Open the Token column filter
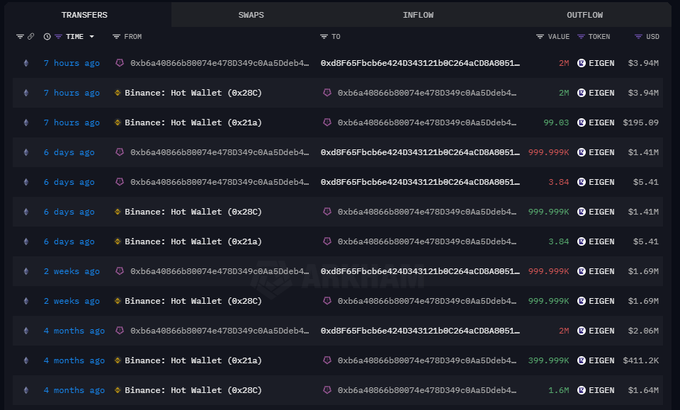Screen dimensions: 680x410 pyautogui.click(x=580, y=37)
